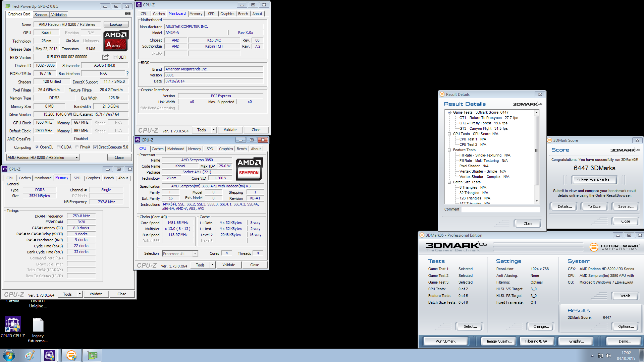Screen dimensions: 644x362
Task: Click the Filtering & AA button
Action: tap(538, 341)
